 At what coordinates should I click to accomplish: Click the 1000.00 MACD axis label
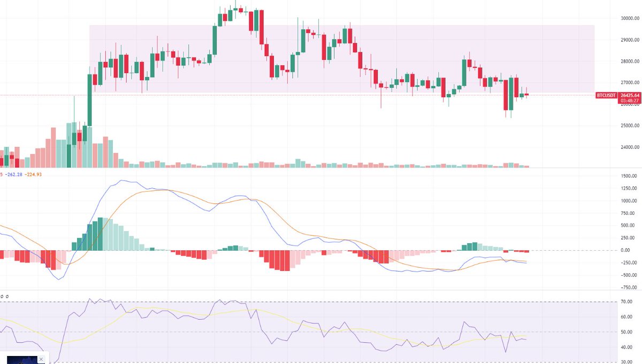tap(629, 201)
